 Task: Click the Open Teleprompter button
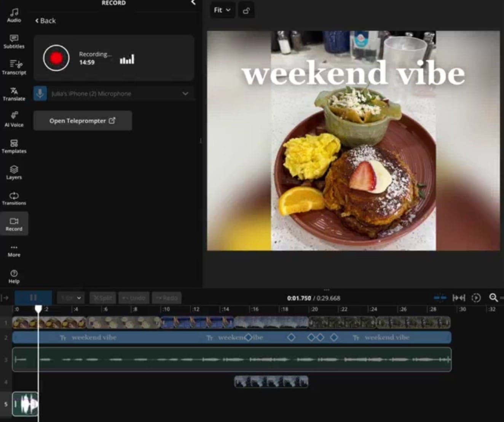83,121
